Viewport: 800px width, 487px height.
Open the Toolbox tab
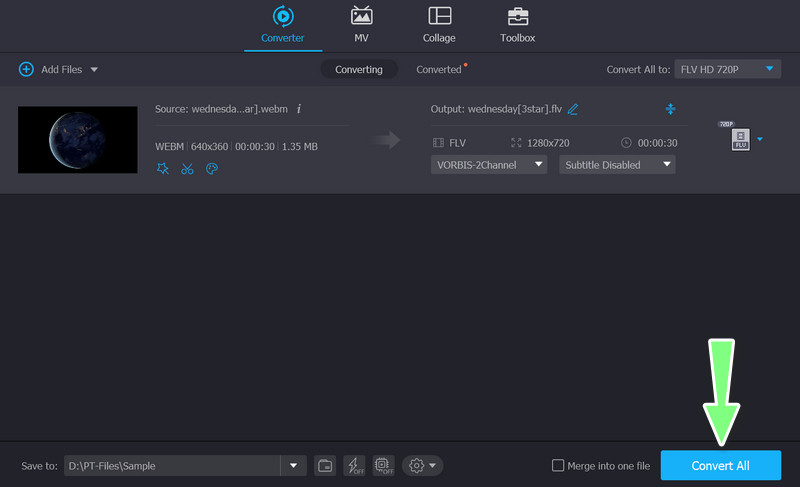517,25
